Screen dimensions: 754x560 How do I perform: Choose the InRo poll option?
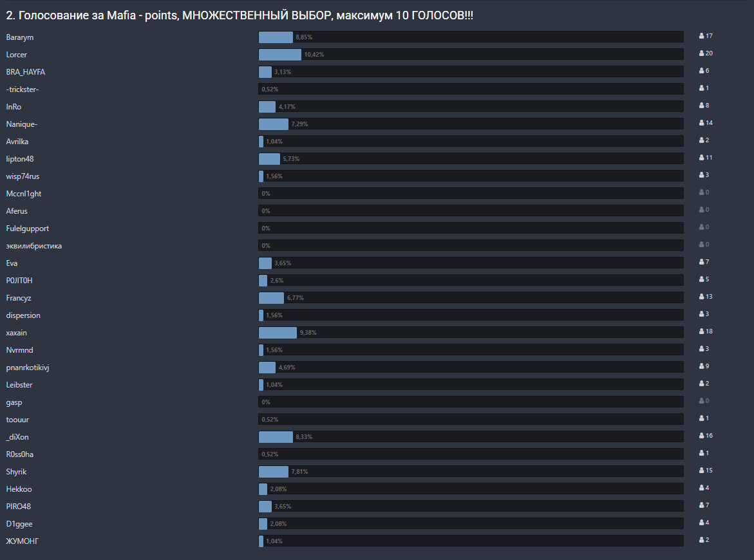(x=14, y=107)
